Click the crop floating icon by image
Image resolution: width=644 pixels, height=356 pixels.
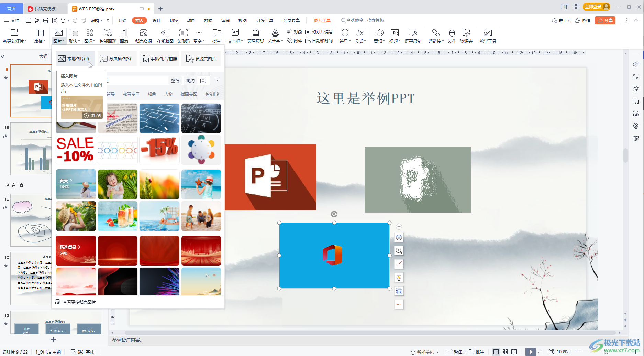point(399,264)
